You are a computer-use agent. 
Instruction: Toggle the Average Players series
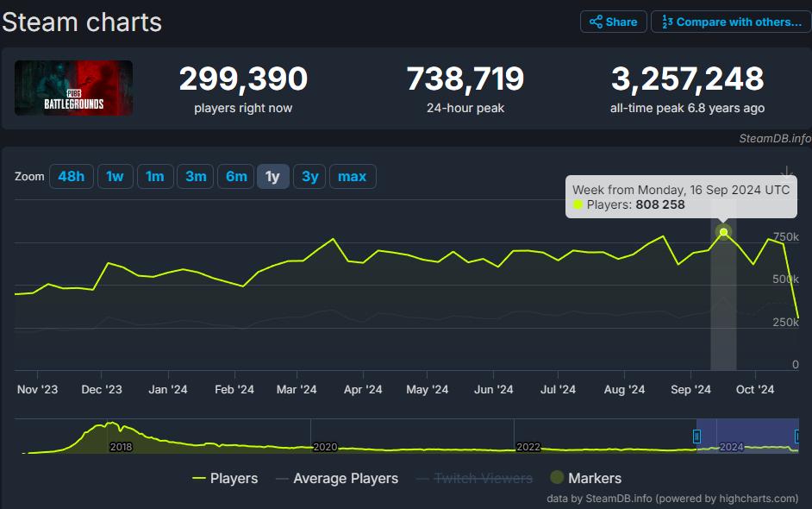click(x=337, y=479)
